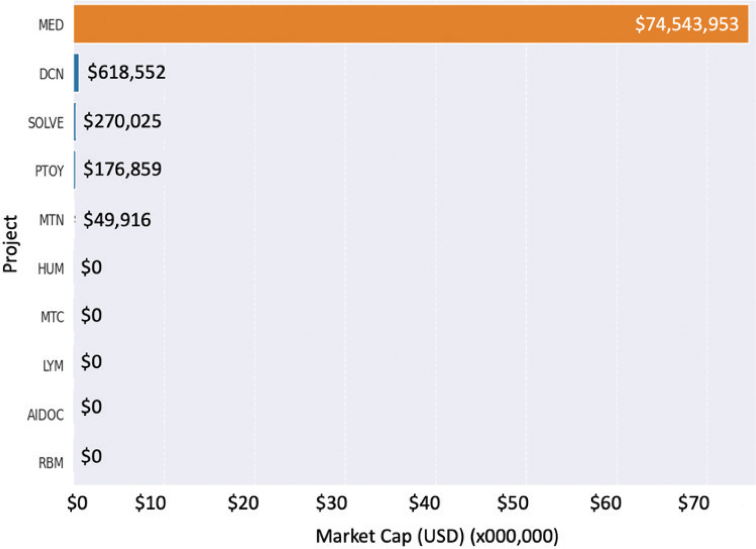Click the $618,552 value label
The image size is (756, 549).
point(126,72)
